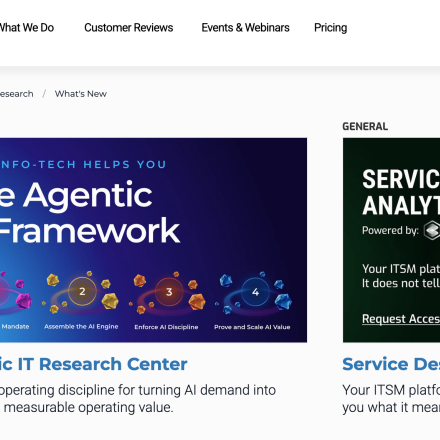Click the Request Access link
The height and width of the screenshot is (440, 440).
click(401, 319)
